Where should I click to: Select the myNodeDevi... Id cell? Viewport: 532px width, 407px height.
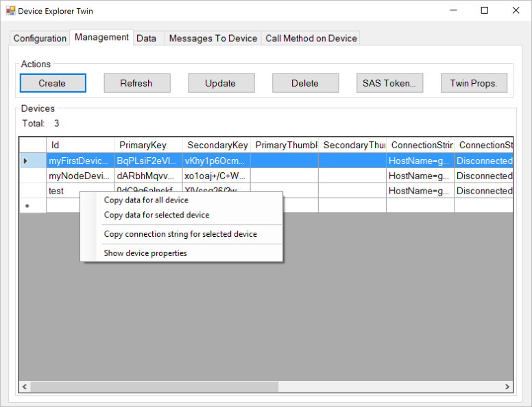coord(80,176)
